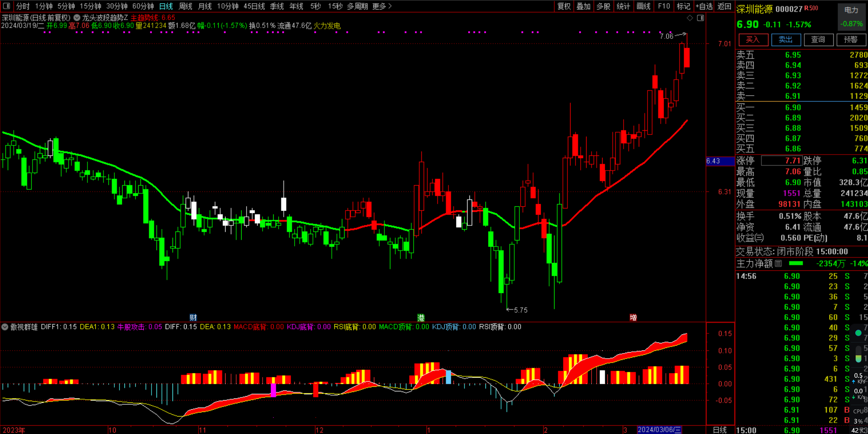Click the 2024/03/06/三 date label on axis
Screen dimensions: 868x434
click(x=659, y=430)
